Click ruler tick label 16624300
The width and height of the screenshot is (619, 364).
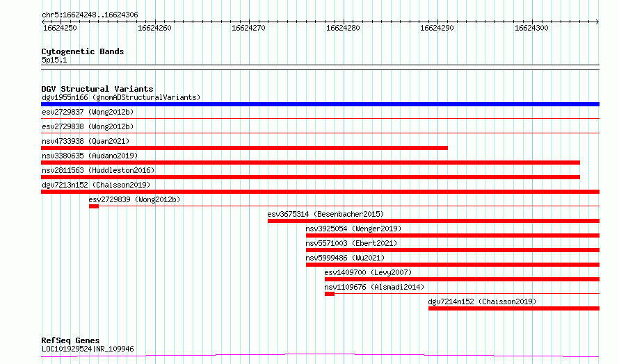click(x=531, y=28)
